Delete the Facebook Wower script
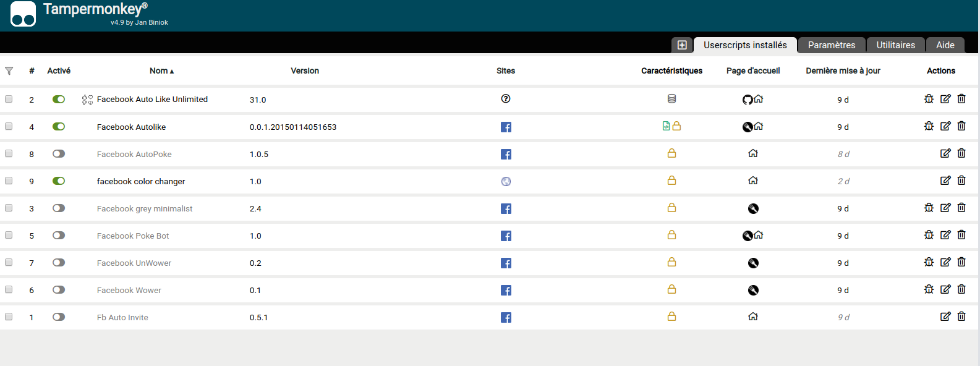This screenshot has width=980, height=366. pos(961,289)
